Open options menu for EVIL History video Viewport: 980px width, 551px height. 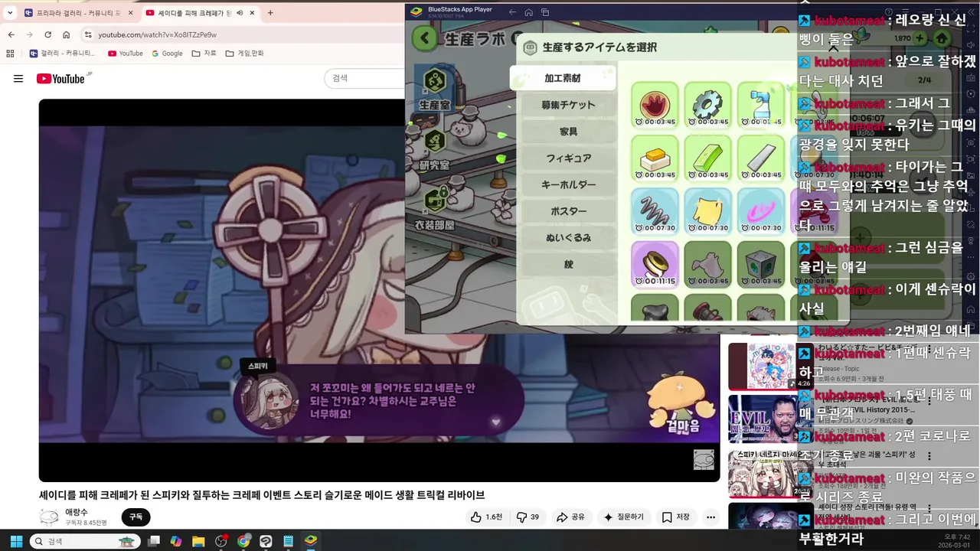point(929,401)
